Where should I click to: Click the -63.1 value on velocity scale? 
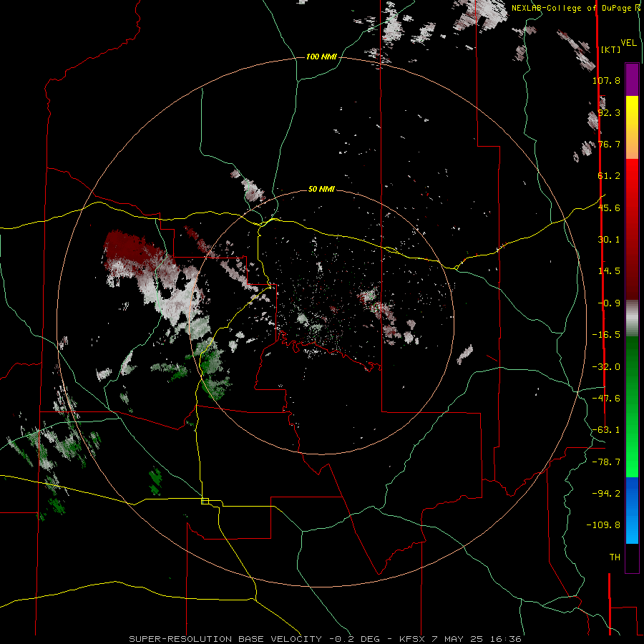(x=606, y=430)
